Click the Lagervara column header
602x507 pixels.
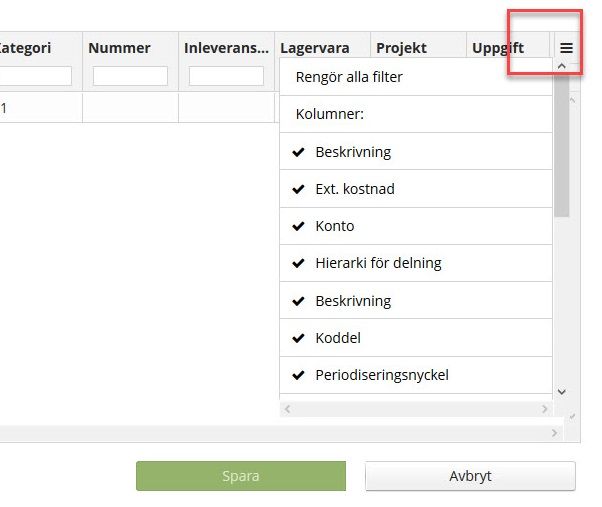coord(314,48)
